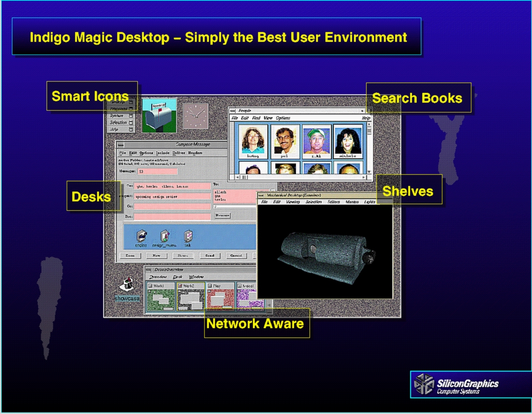
Task: Open the showcase desktop icon
Action: (126, 285)
